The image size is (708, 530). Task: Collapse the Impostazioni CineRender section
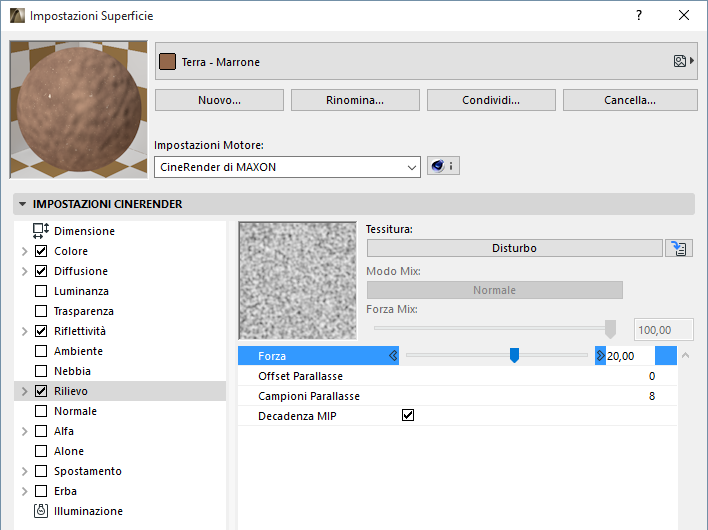pyautogui.click(x=23, y=204)
